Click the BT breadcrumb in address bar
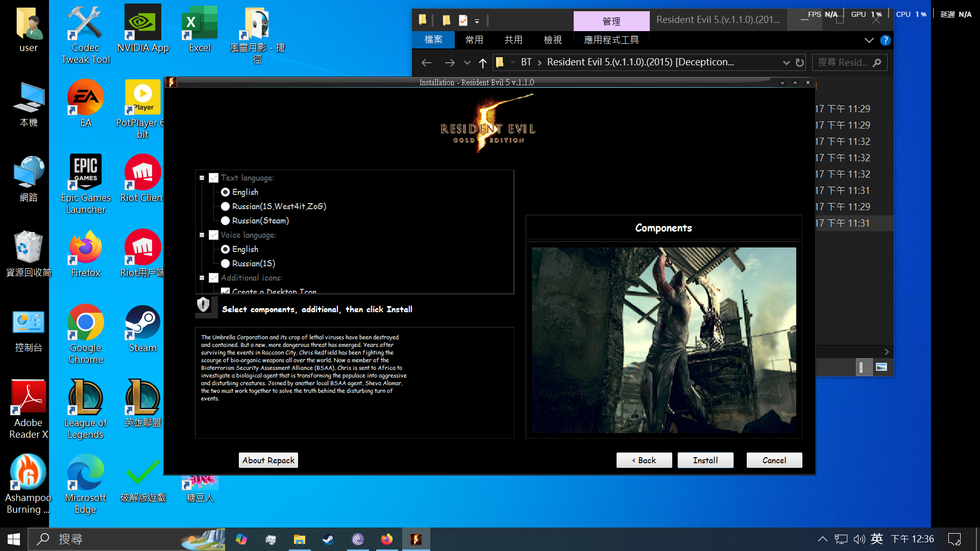 (x=526, y=62)
